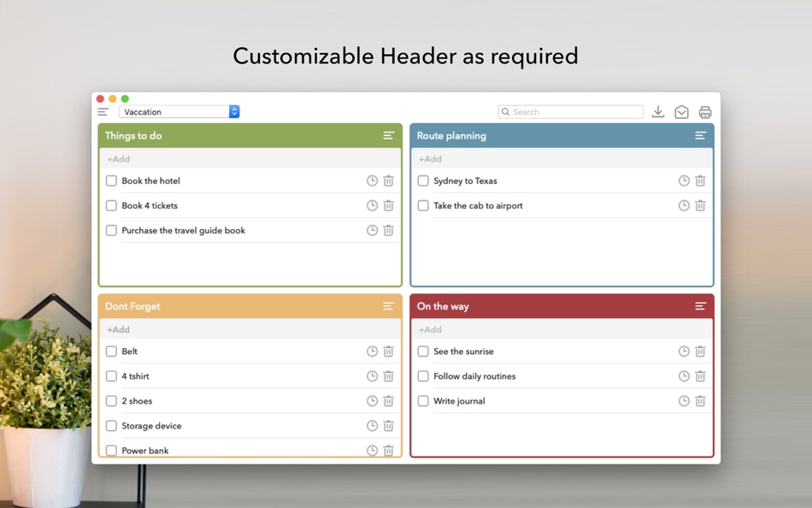Click +Add in Dont Forget
Viewport: 812px width, 508px height.
[250, 329]
